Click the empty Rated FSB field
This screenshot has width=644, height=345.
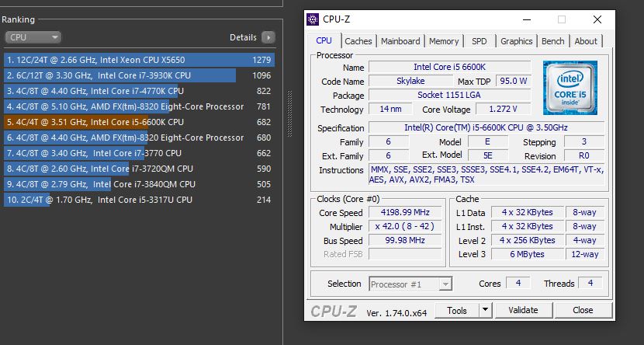(405, 254)
